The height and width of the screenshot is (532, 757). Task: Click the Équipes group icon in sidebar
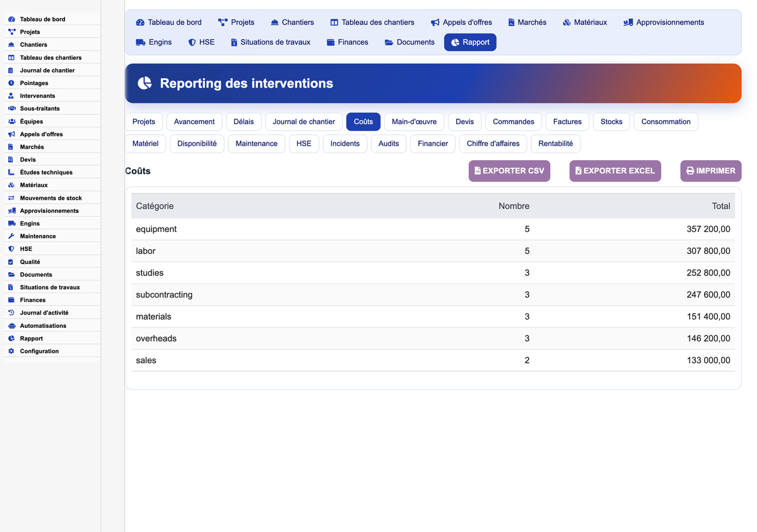pos(11,122)
